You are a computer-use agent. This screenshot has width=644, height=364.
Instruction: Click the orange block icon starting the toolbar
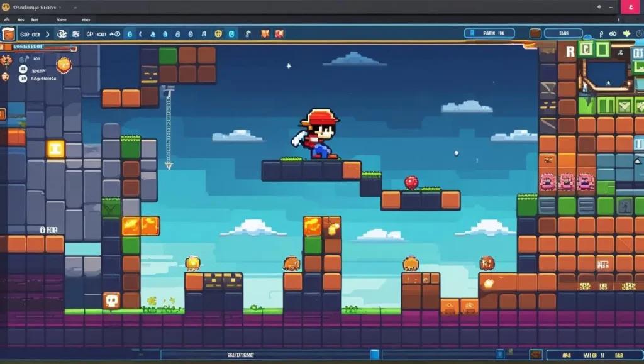tap(8, 34)
